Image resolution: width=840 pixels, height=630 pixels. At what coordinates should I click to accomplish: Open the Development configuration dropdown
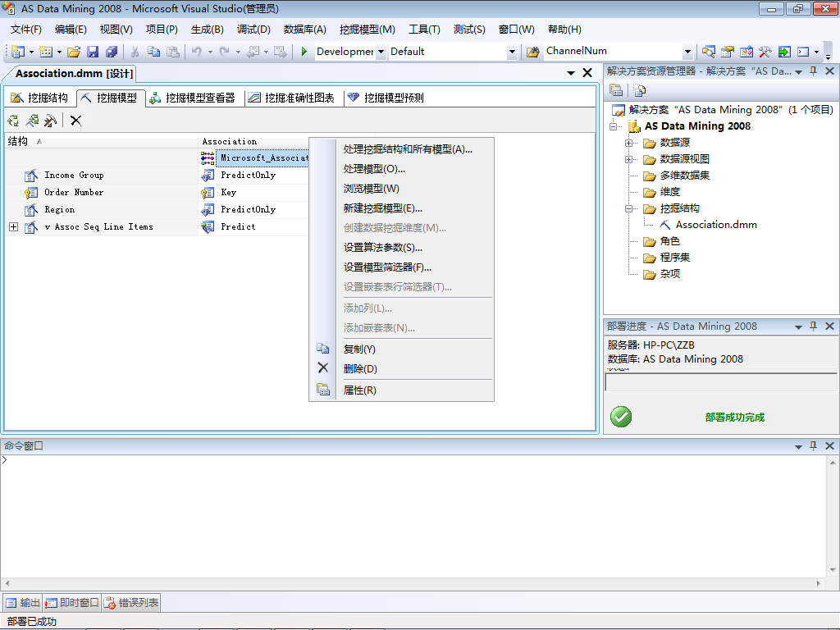click(x=381, y=52)
